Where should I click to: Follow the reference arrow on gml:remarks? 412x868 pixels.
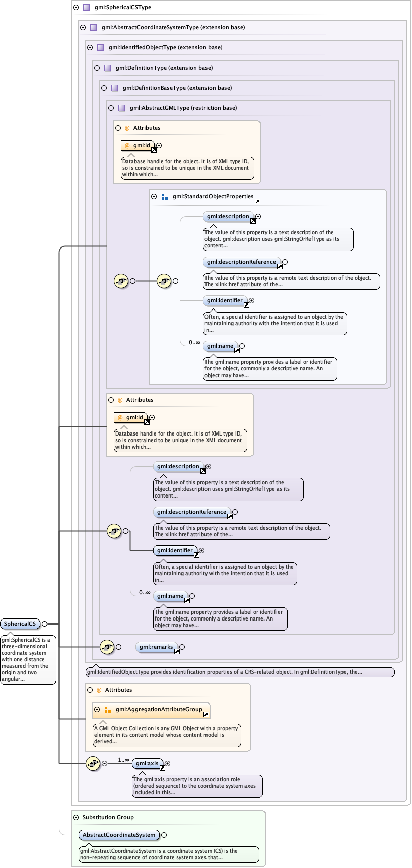click(x=177, y=652)
